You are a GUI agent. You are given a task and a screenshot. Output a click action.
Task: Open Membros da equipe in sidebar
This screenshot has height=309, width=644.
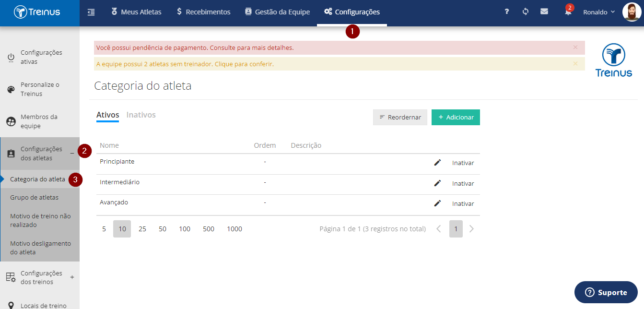point(40,121)
